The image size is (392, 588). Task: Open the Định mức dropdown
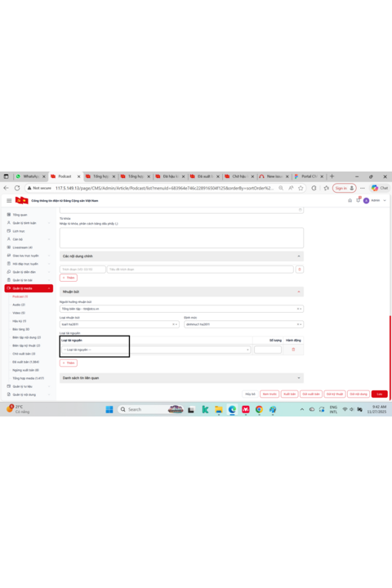[243, 324]
